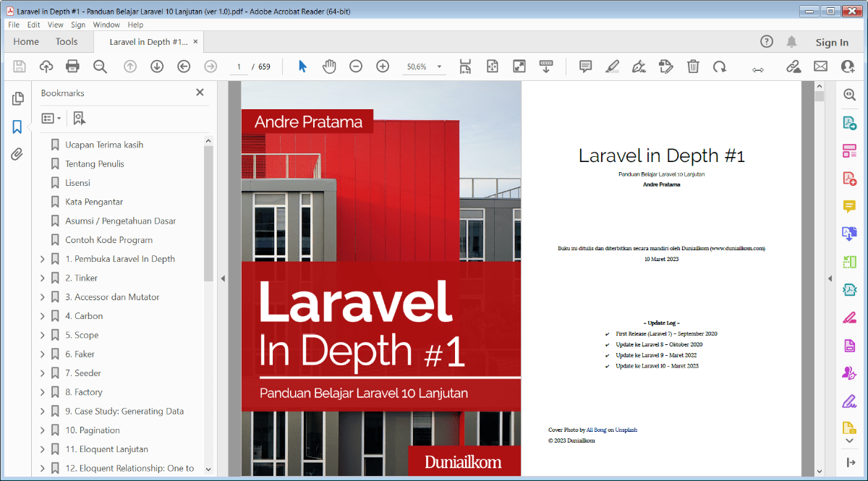This screenshot has height=481, width=868.
Task: Click the document vertical scrollbar thumb
Action: [x=820, y=95]
